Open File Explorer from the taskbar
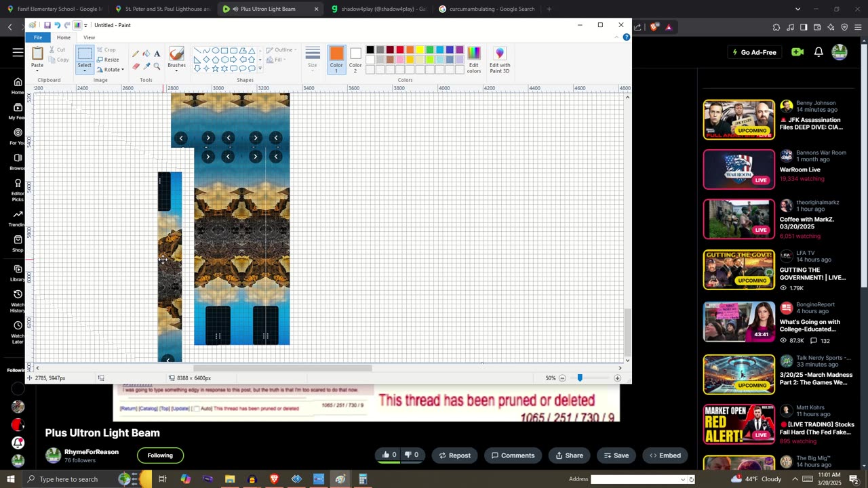The image size is (868, 488). click(x=230, y=479)
